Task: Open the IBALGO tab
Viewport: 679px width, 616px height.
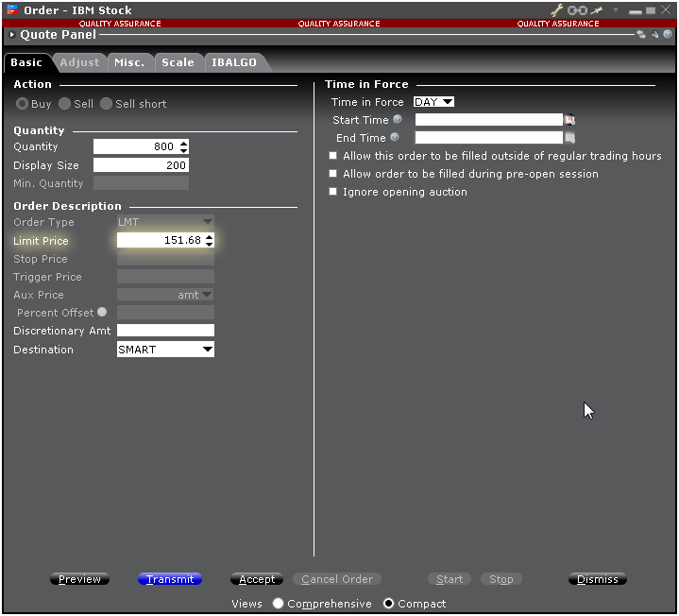Action: pyautogui.click(x=232, y=62)
